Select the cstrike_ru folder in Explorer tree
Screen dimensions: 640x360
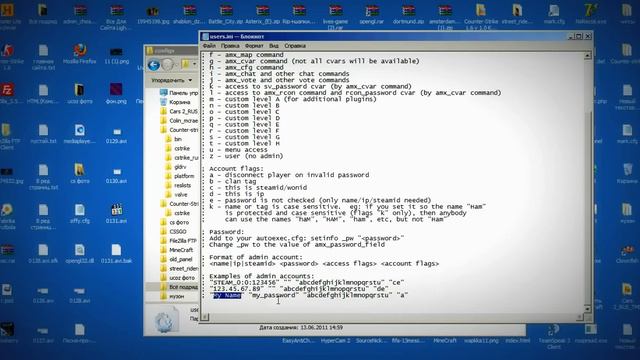(x=182, y=158)
